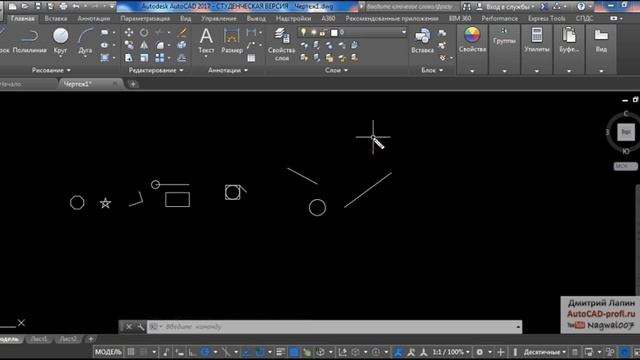Select the Dimension (Размер) tool
This screenshot has width=640, height=360.
pos(231,41)
